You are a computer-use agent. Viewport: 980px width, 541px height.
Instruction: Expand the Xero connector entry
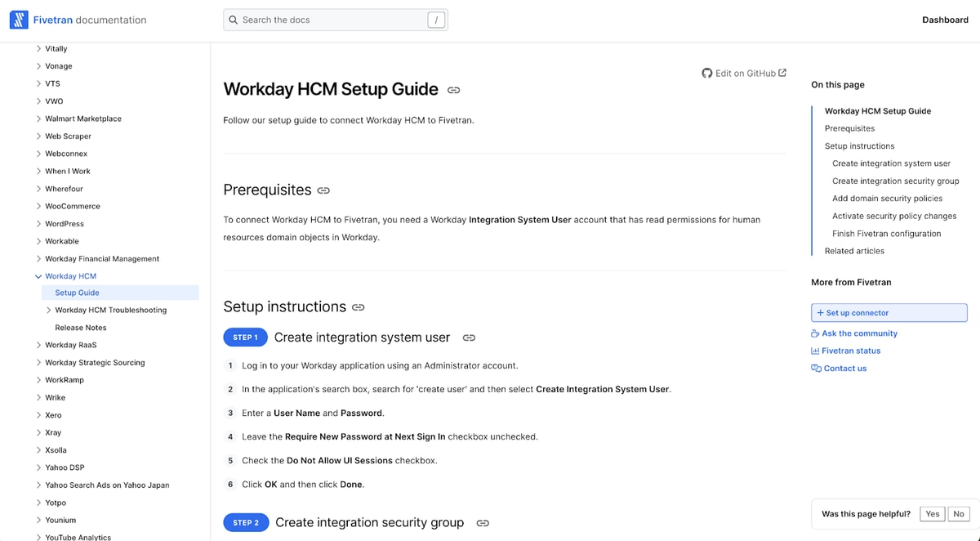[38, 415]
